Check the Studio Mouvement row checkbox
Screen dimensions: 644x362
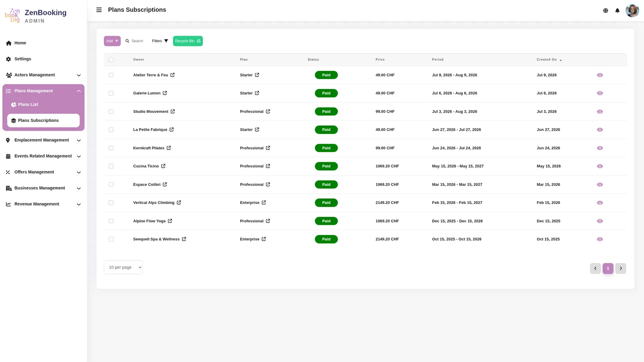111,111
